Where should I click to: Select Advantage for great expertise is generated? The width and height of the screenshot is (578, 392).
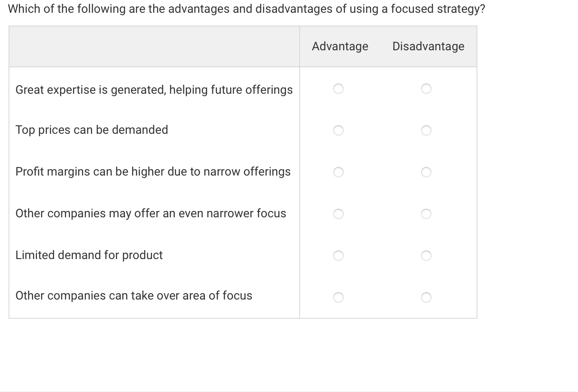(338, 89)
